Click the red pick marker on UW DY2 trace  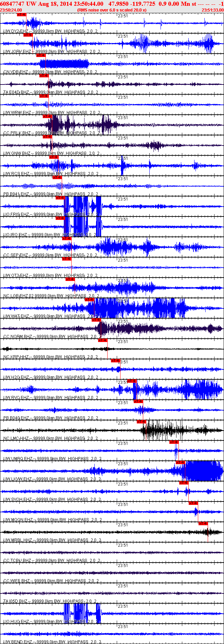pos(21,15)
